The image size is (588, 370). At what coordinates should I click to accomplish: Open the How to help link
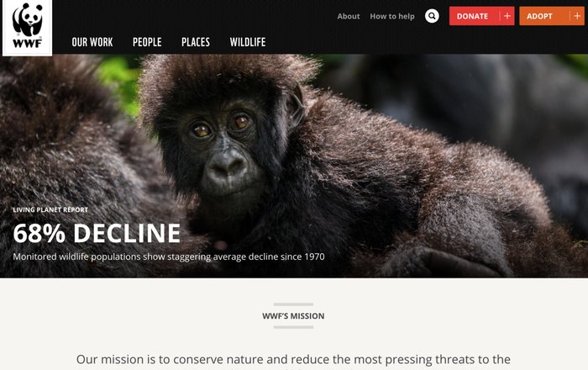392,17
